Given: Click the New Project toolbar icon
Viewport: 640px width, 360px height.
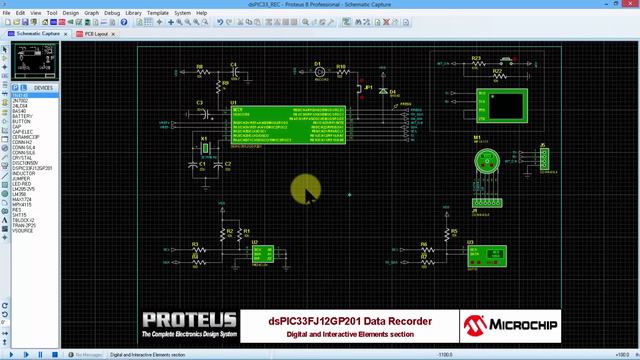Looking at the screenshot, I should [x=7, y=22].
